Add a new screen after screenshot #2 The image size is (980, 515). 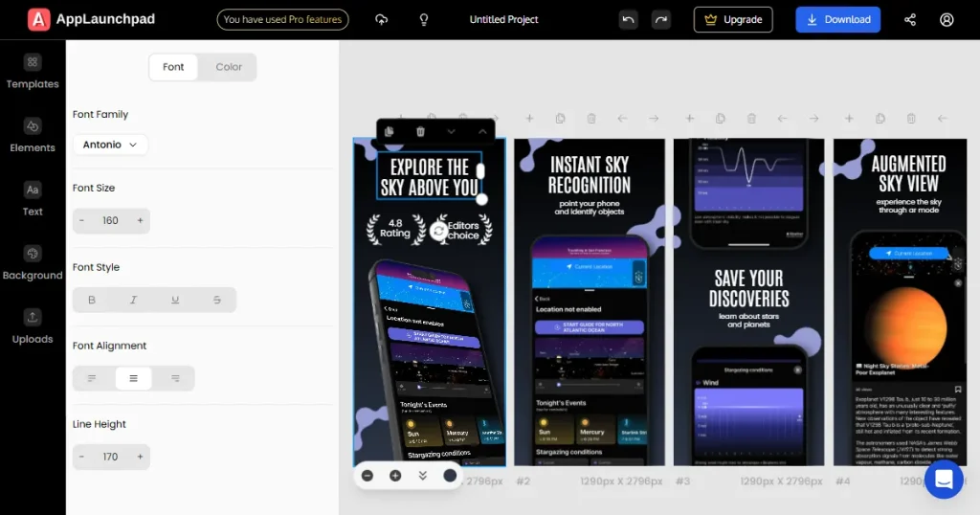pyautogui.click(x=529, y=118)
